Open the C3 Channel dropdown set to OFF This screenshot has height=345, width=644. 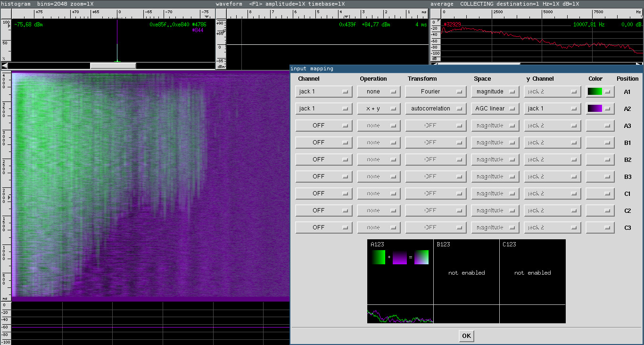pos(324,227)
